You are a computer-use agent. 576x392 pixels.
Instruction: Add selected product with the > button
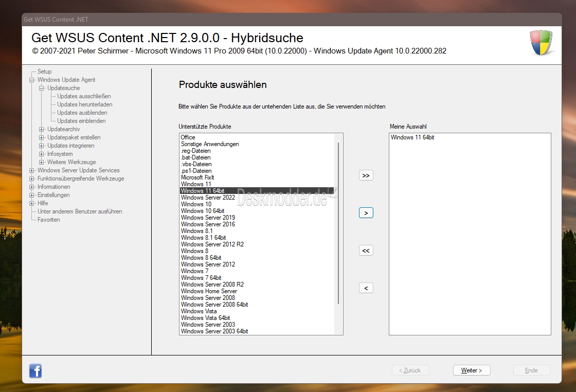tap(366, 213)
